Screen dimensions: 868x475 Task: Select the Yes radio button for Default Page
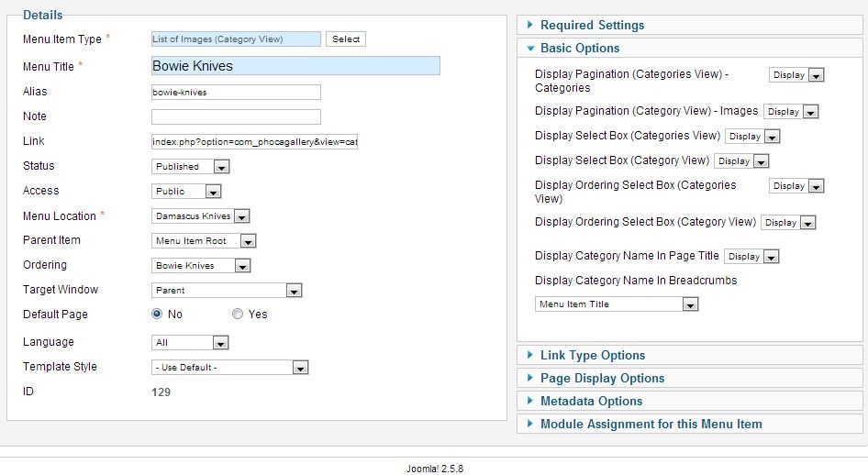point(238,314)
